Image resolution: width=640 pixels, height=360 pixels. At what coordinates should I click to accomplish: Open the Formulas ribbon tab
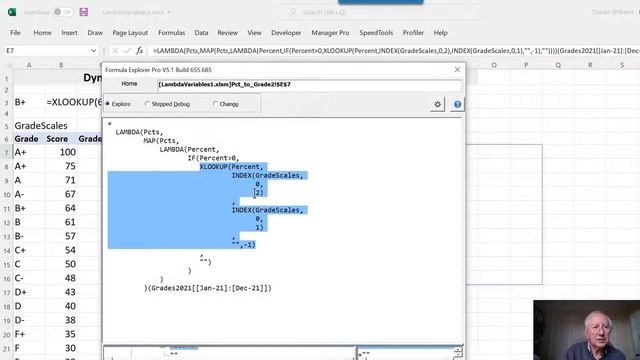171,33
